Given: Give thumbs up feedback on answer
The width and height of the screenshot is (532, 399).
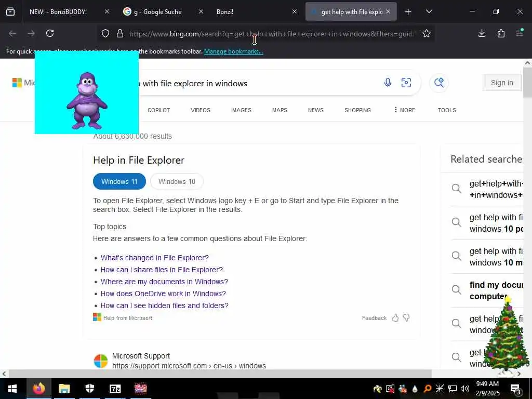Looking at the screenshot, I should 395,318.
